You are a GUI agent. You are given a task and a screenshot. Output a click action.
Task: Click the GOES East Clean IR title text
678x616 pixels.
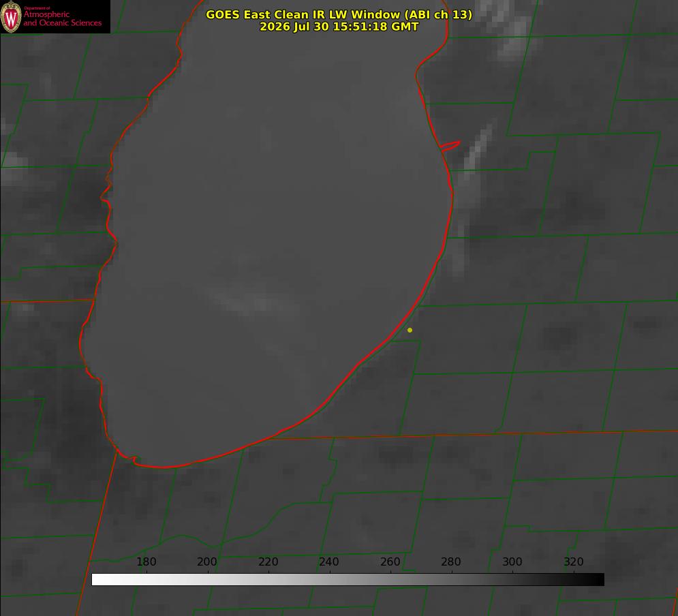coord(339,14)
